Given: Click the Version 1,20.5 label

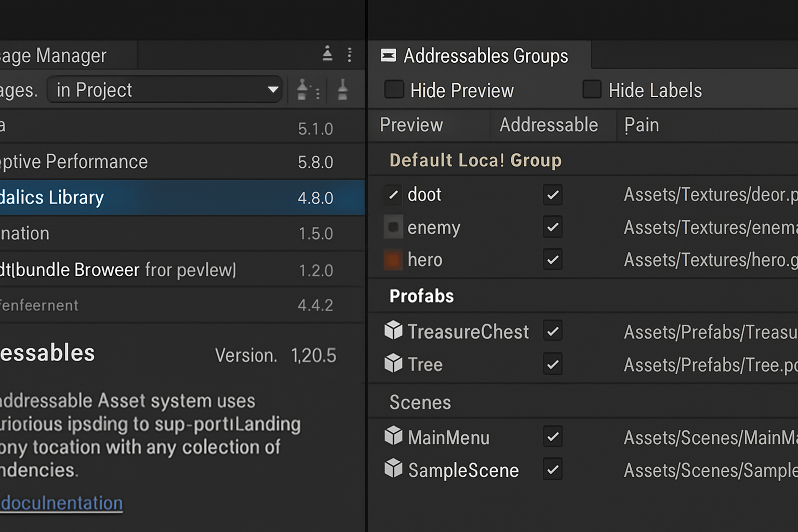Looking at the screenshot, I should [275, 355].
